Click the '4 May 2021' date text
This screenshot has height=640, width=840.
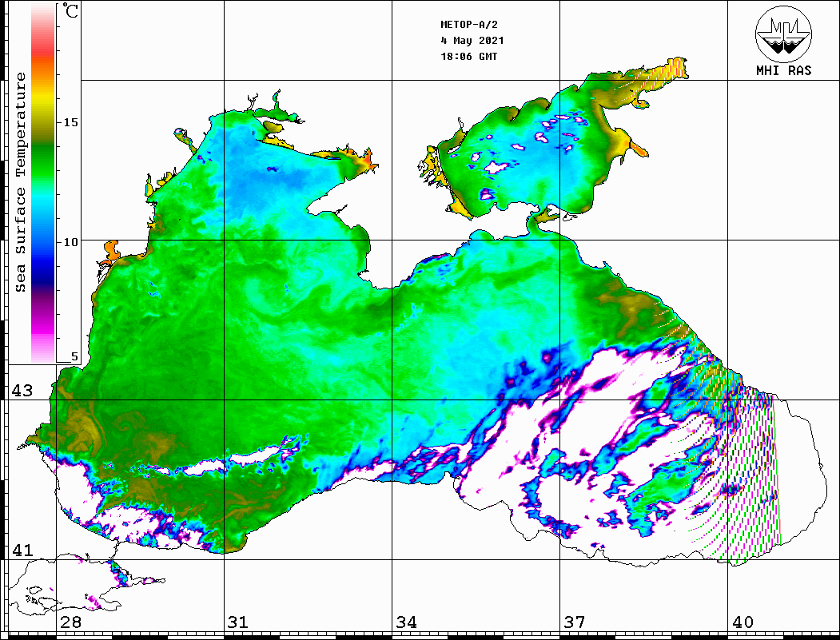[472, 41]
